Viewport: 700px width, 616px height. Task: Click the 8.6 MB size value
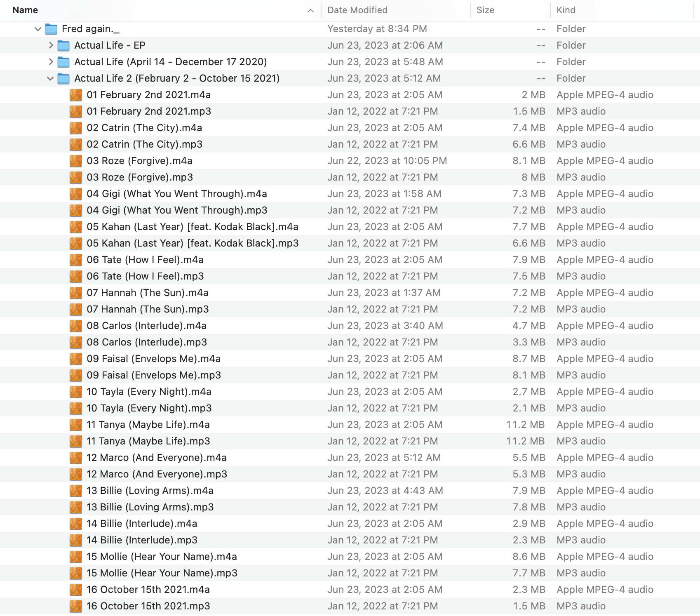[x=529, y=557]
